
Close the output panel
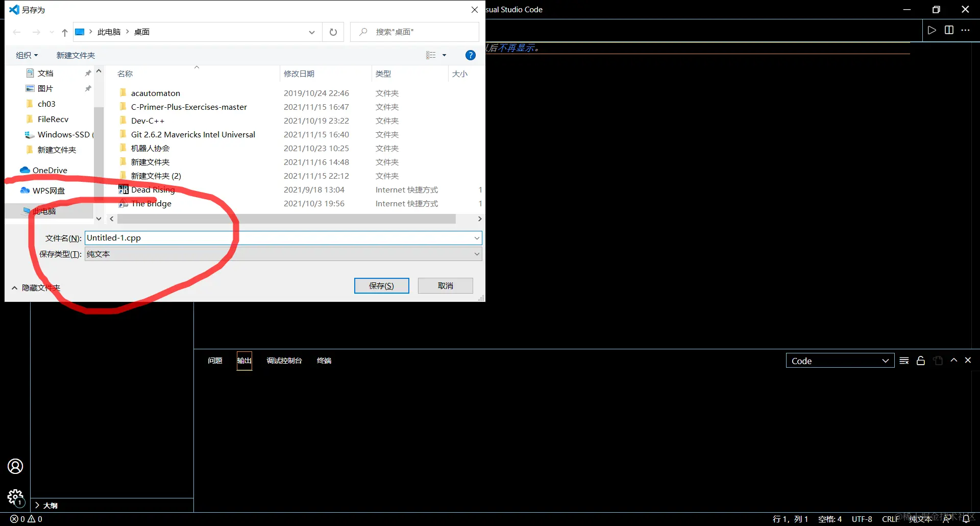pyautogui.click(x=968, y=360)
